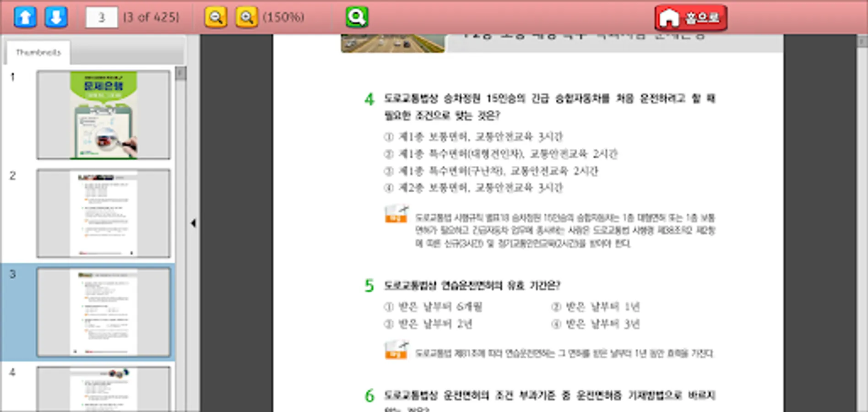Go to the previous page with up arrow
868x412 pixels.
tap(25, 17)
